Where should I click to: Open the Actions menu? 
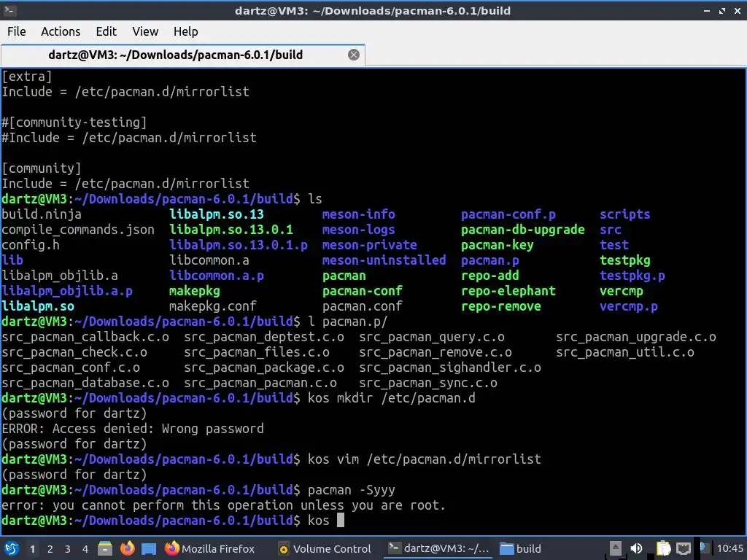pyautogui.click(x=61, y=31)
